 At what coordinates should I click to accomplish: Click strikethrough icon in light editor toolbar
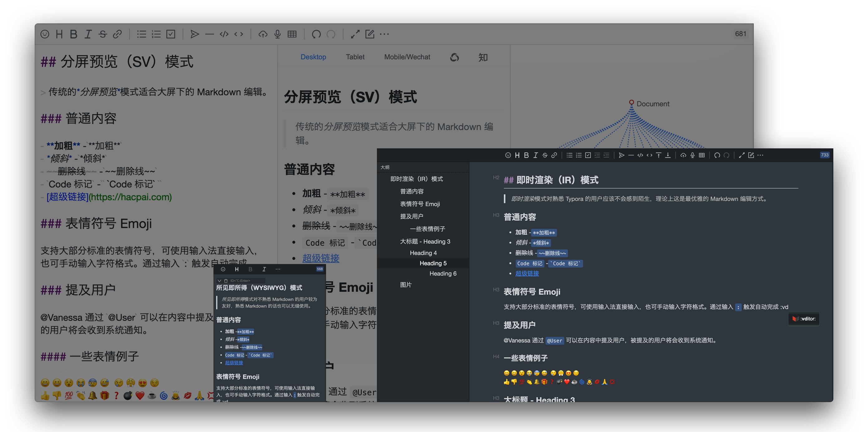103,34
